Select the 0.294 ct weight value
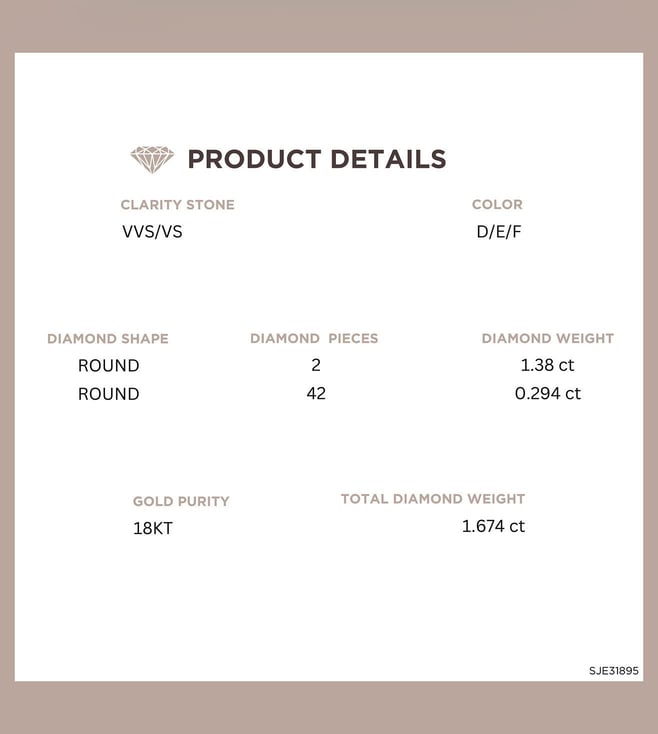This screenshot has width=658, height=734. pos(548,393)
